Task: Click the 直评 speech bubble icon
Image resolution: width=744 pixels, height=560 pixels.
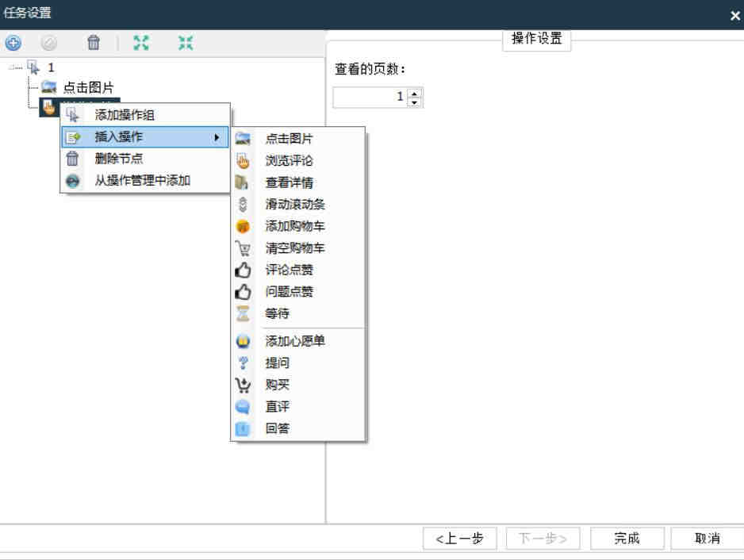Action: click(243, 407)
